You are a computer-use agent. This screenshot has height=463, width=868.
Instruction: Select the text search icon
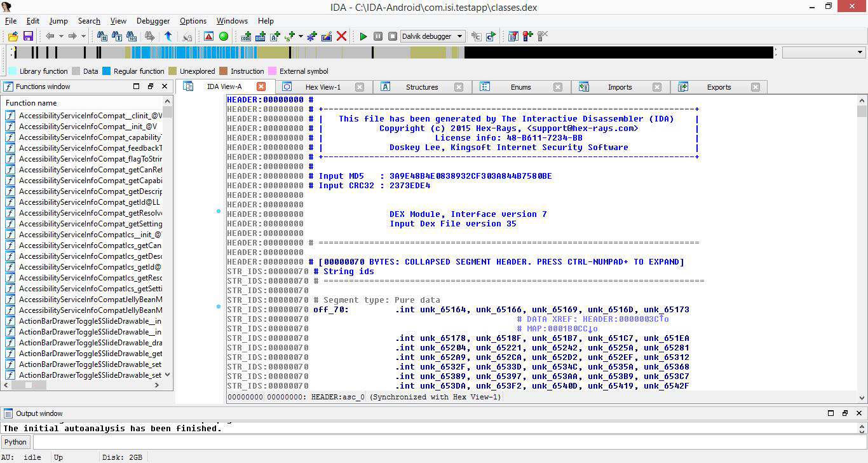[117, 36]
